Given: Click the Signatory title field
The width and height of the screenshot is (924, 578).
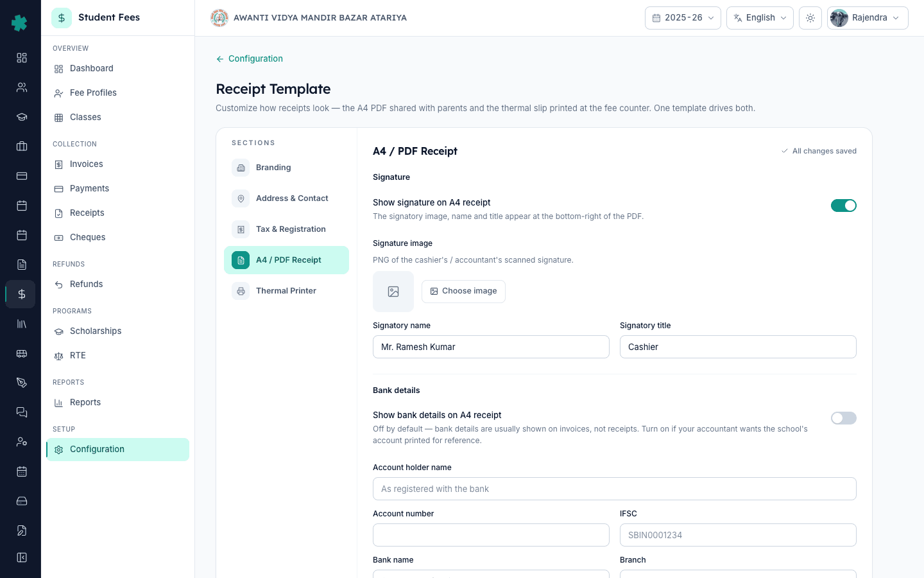Looking at the screenshot, I should 738,347.
